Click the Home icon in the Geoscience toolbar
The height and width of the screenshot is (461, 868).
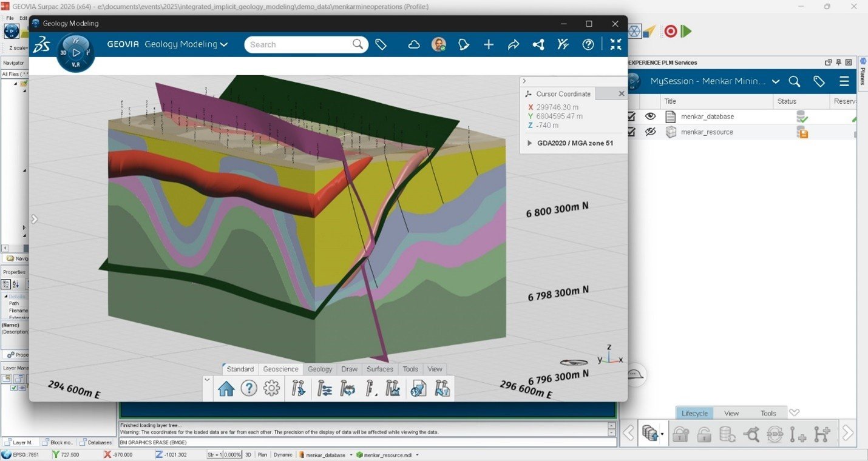coord(226,389)
